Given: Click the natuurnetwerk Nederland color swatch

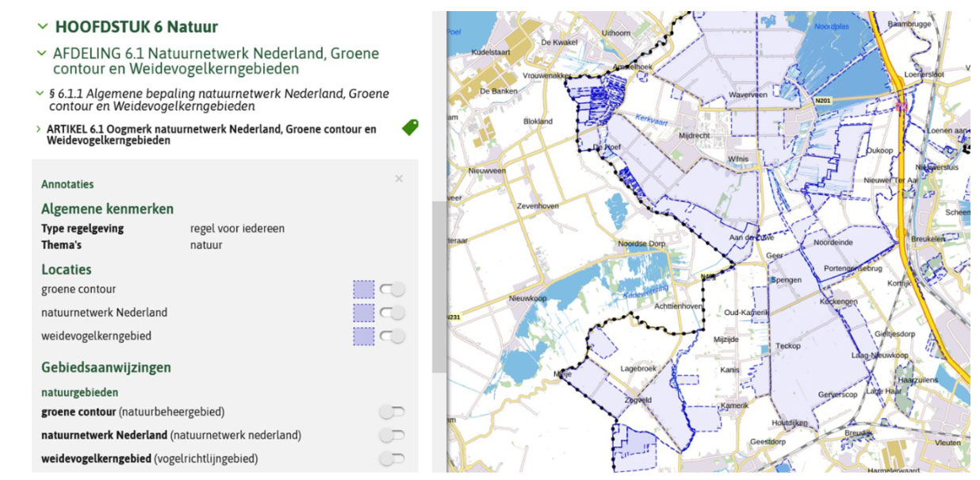Looking at the screenshot, I should pyautogui.click(x=364, y=313).
